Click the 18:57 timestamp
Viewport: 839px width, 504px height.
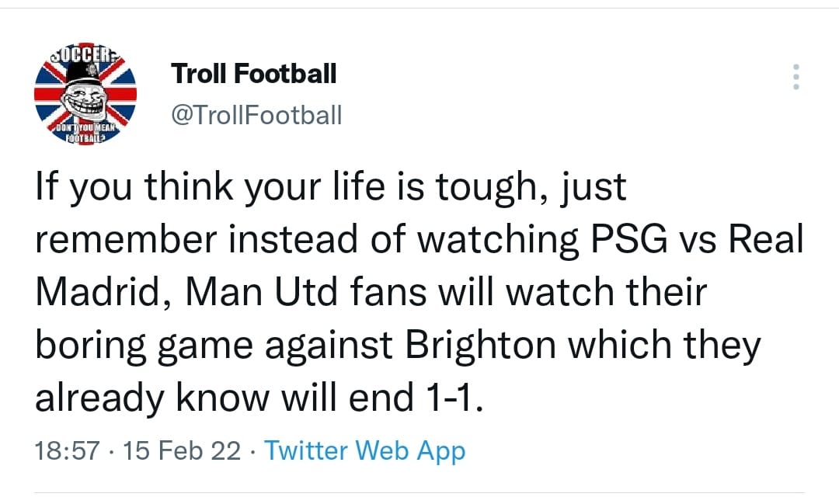pyautogui.click(x=68, y=450)
